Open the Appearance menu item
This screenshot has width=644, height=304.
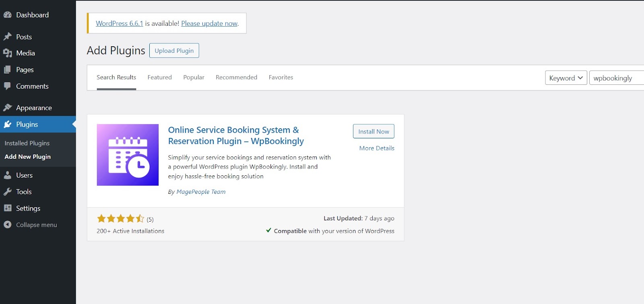pyautogui.click(x=38, y=108)
